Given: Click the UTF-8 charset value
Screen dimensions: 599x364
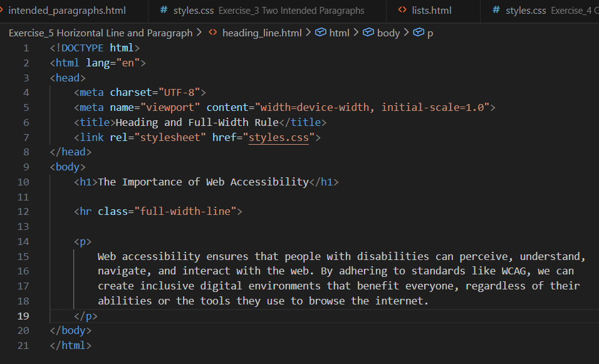Looking at the screenshot, I should 179,93.
